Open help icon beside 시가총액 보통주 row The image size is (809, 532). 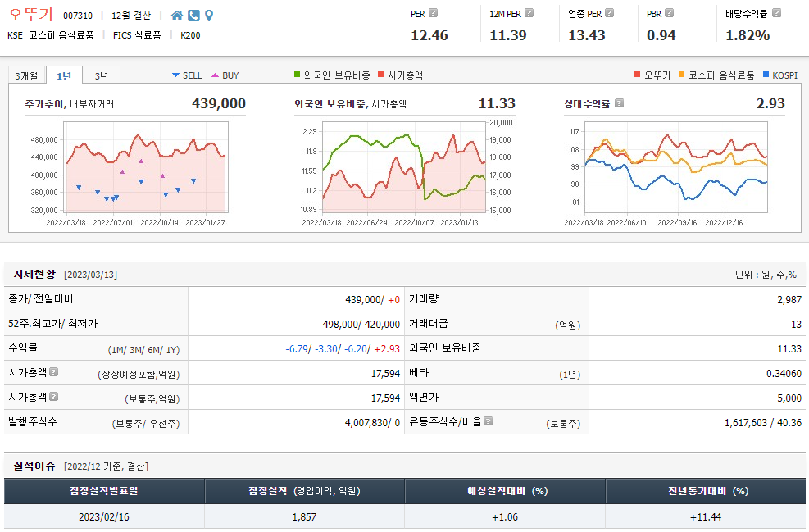pyautogui.click(x=53, y=396)
